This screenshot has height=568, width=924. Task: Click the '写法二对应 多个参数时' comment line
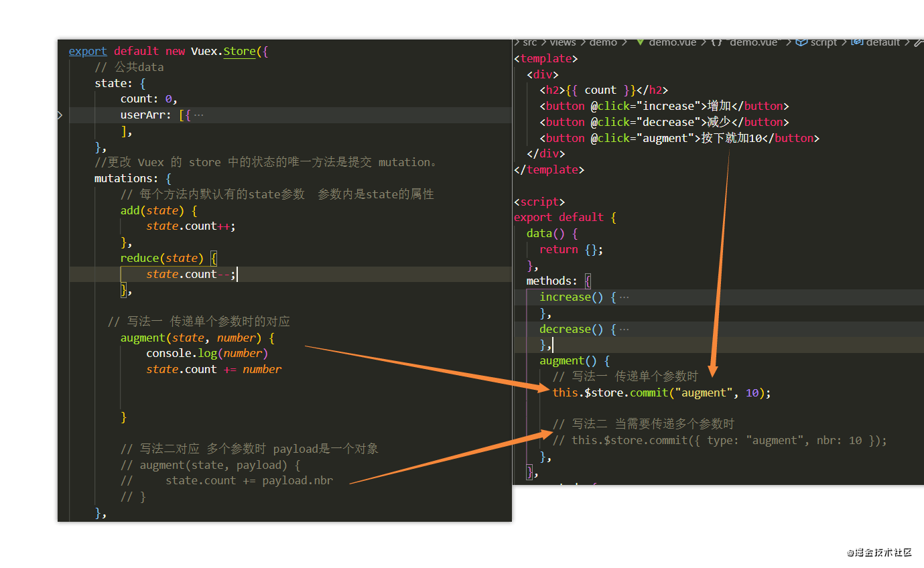click(x=249, y=449)
